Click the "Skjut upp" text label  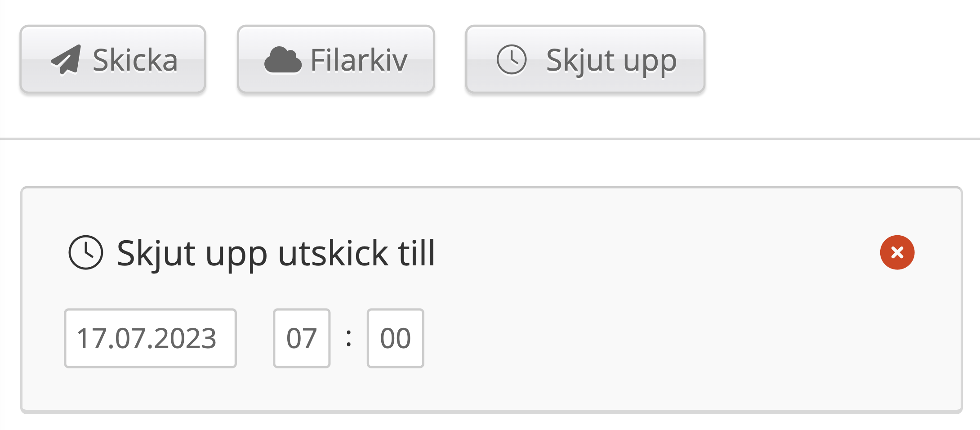tap(611, 60)
